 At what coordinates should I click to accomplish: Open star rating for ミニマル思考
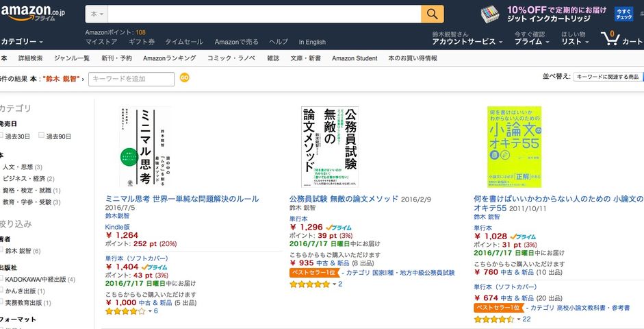pyautogui.click(x=125, y=311)
